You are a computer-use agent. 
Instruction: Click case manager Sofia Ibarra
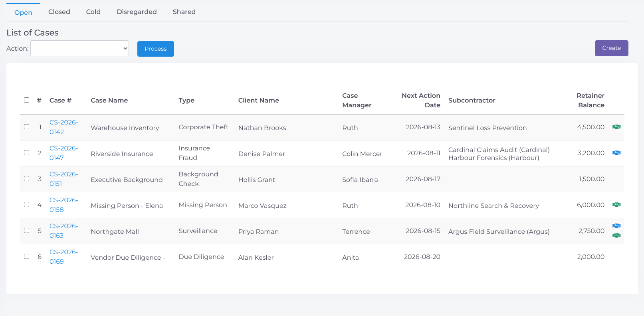point(360,180)
